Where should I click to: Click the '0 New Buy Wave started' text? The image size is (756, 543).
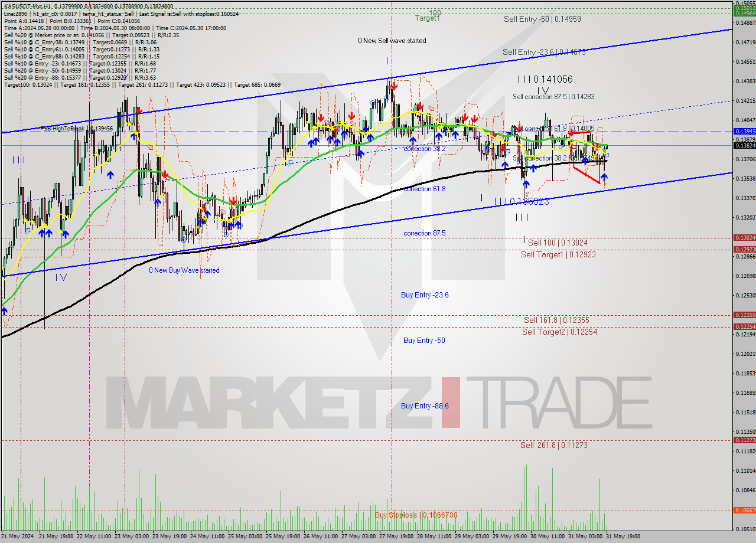184,270
